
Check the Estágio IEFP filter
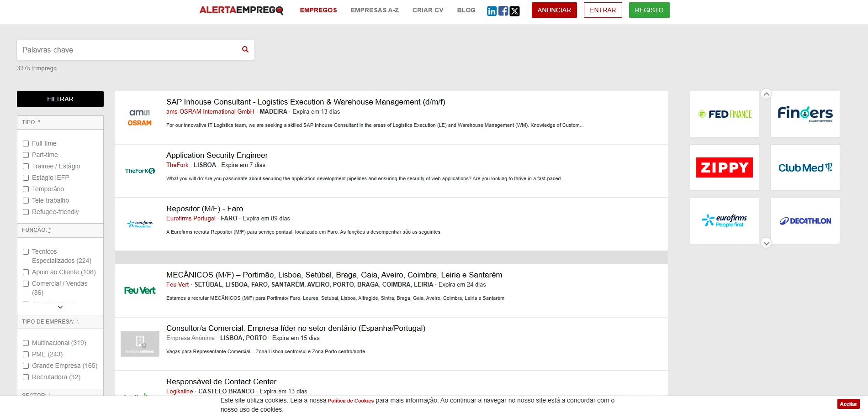(x=26, y=178)
